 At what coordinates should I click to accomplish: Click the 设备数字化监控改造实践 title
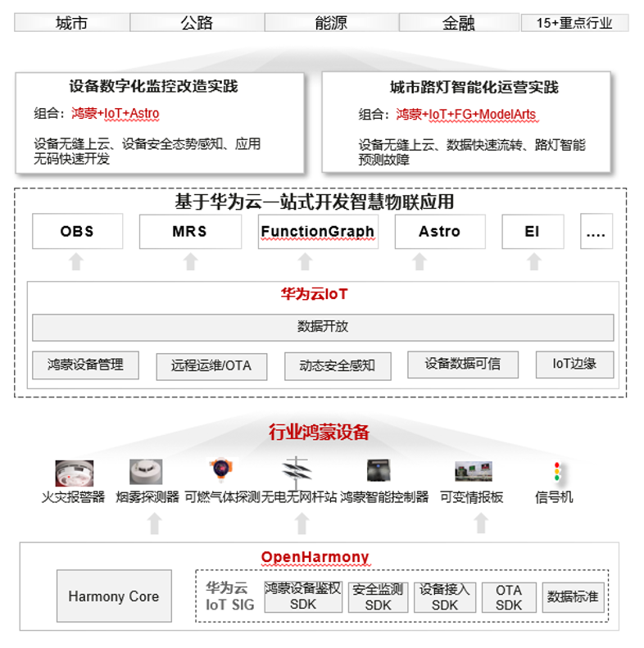(153, 86)
